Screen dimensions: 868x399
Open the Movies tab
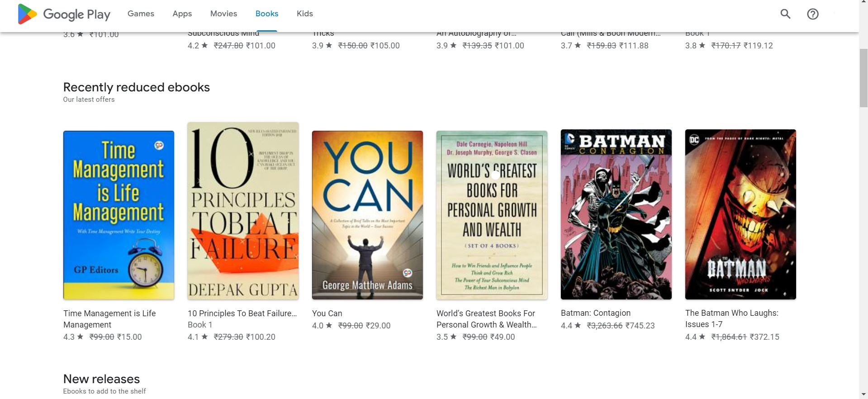[x=223, y=14]
